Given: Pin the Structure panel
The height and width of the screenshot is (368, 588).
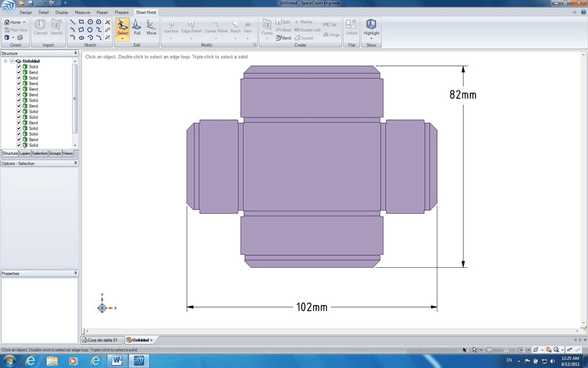Looking at the screenshot, I should [x=75, y=54].
